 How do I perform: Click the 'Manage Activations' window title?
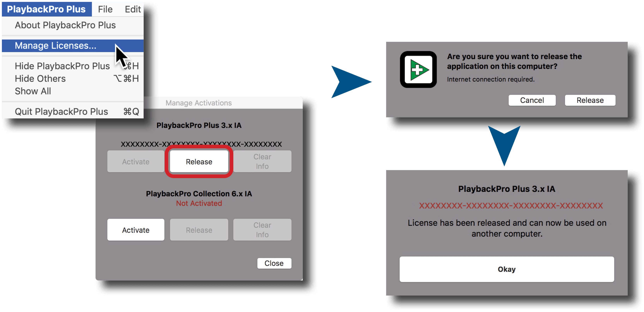[x=199, y=103]
